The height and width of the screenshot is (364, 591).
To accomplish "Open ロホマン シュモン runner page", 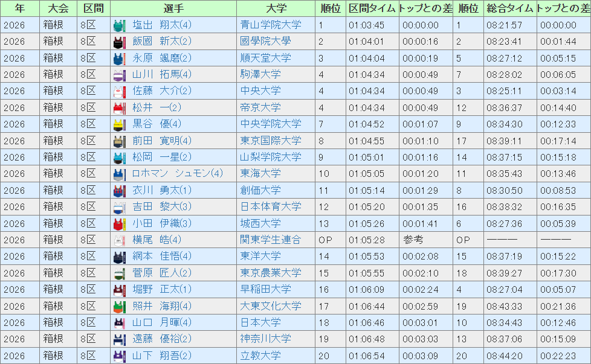I will tap(177, 174).
